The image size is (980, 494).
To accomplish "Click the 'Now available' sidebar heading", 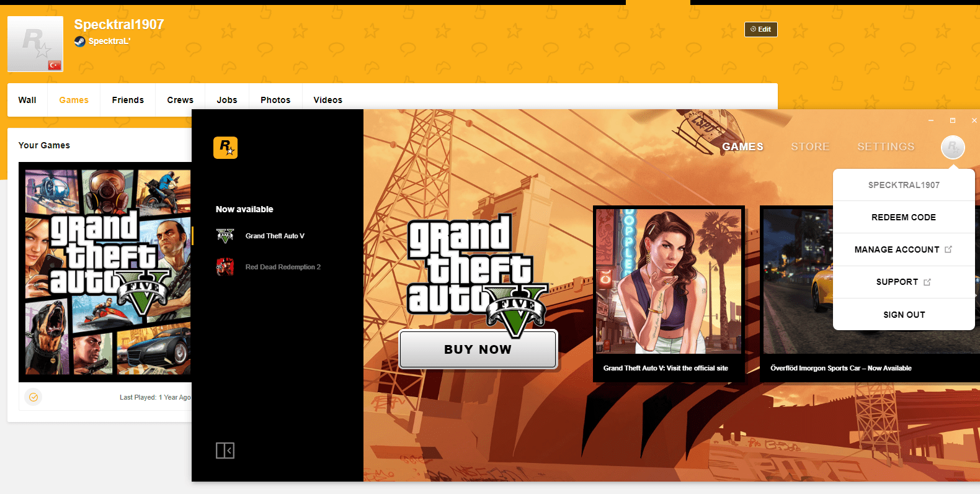I will click(x=244, y=209).
